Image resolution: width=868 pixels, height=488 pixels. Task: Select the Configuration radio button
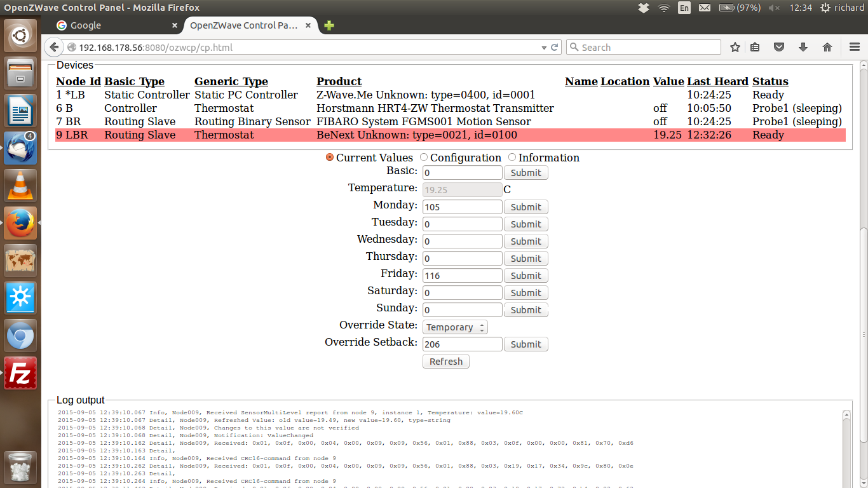(x=424, y=158)
